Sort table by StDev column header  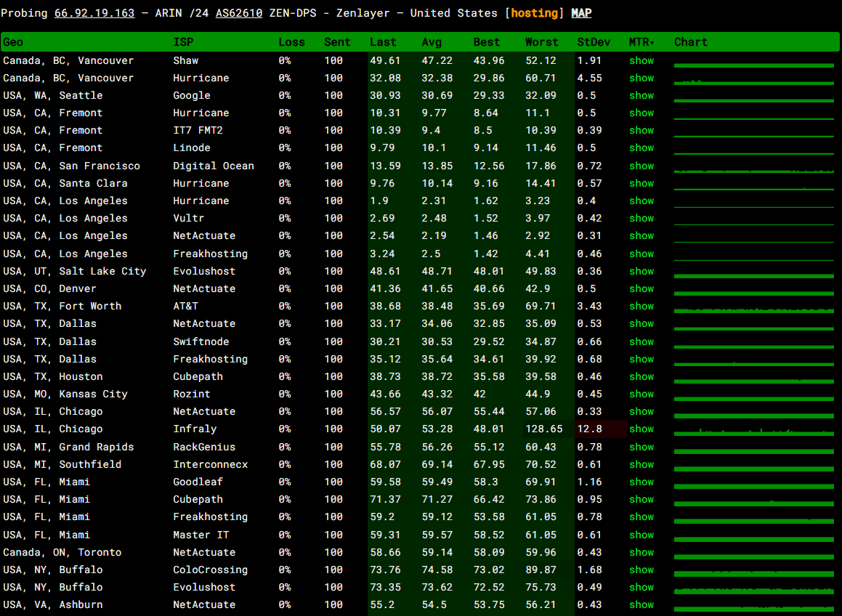point(594,42)
